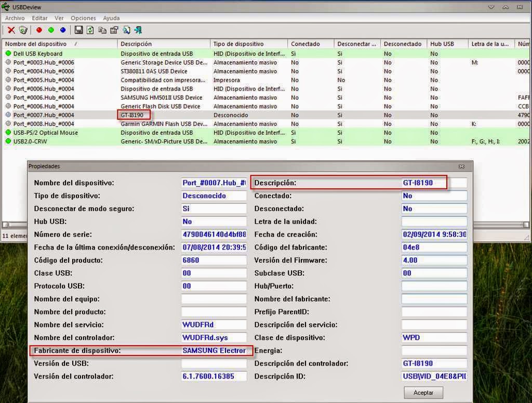This screenshot has height=403, width=532.
Task: Click the Clase de dispositivo field WPD
Action: tap(434, 337)
